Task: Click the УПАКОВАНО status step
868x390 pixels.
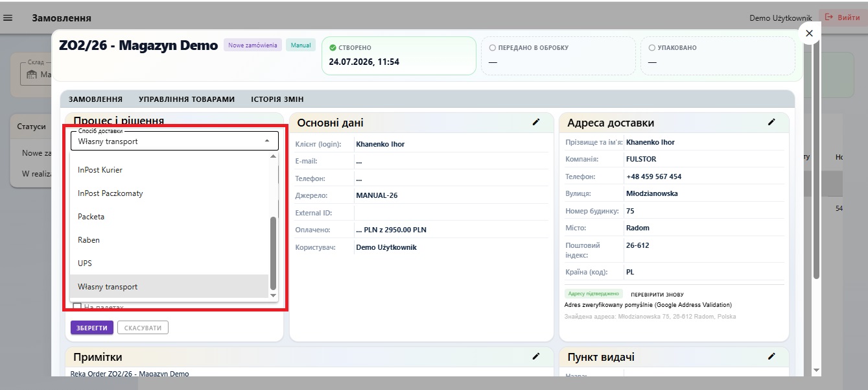Action: pyautogui.click(x=718, y=55)
